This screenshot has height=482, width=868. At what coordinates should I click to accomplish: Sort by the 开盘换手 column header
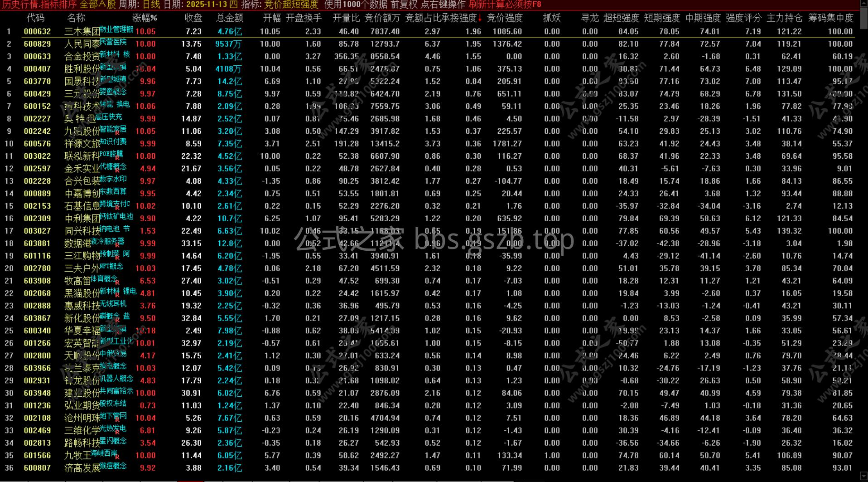304,18
